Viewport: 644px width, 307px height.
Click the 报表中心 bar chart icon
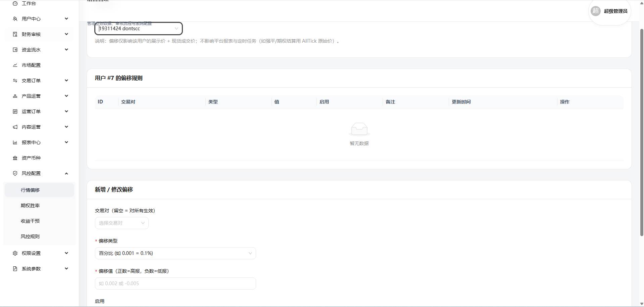[15, 142]
